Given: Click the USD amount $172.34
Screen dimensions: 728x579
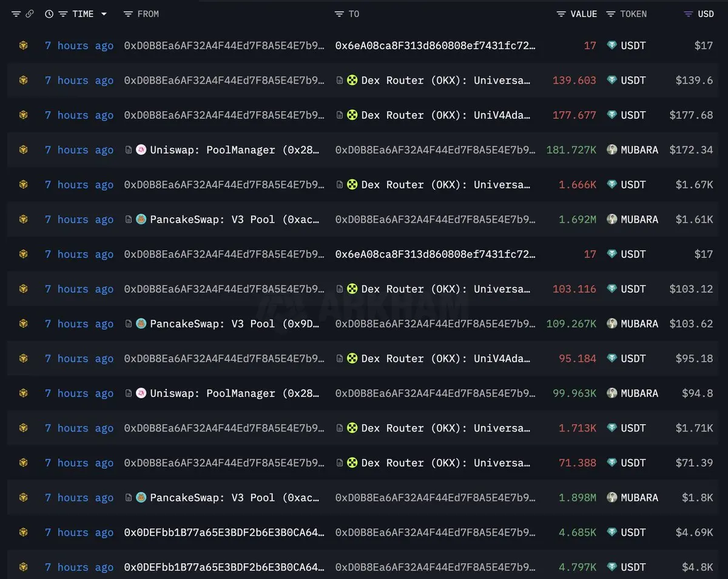Looking at the screenshot, I should coord(691,149).
